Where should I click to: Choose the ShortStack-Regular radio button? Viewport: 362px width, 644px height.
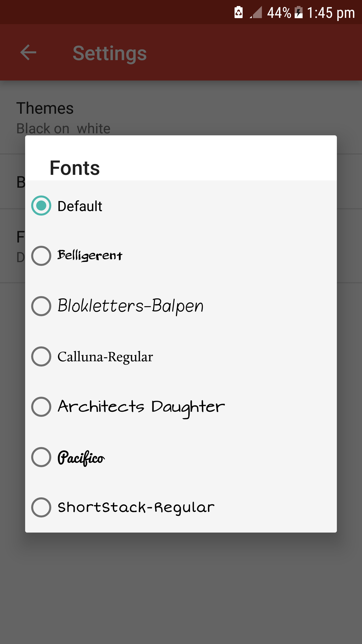click(41, 507)
